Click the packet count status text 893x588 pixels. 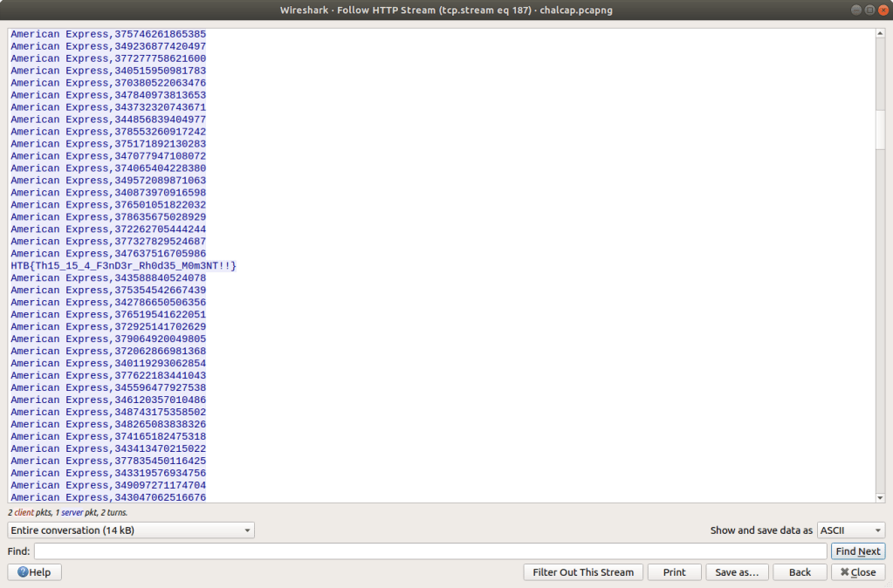point(68,512)
